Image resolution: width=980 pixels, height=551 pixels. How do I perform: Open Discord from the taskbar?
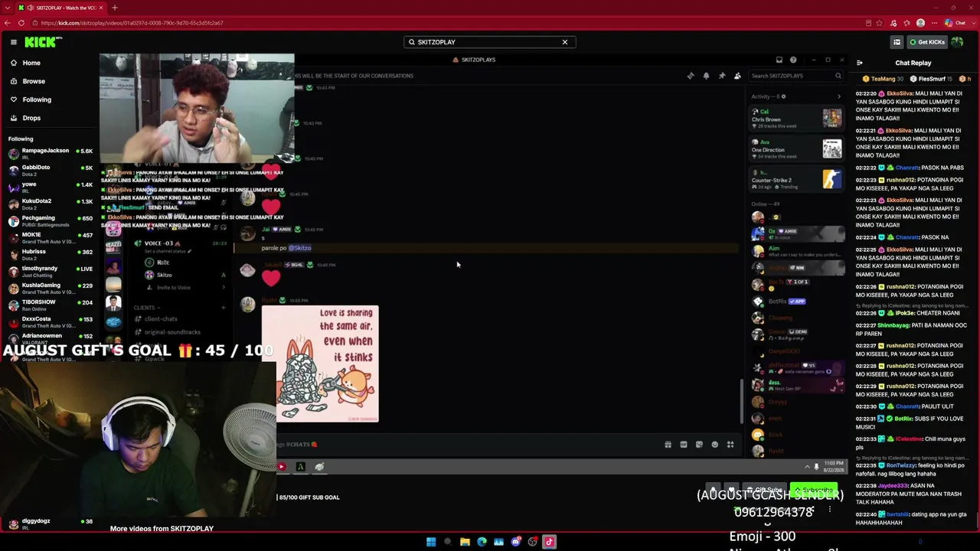515,542
